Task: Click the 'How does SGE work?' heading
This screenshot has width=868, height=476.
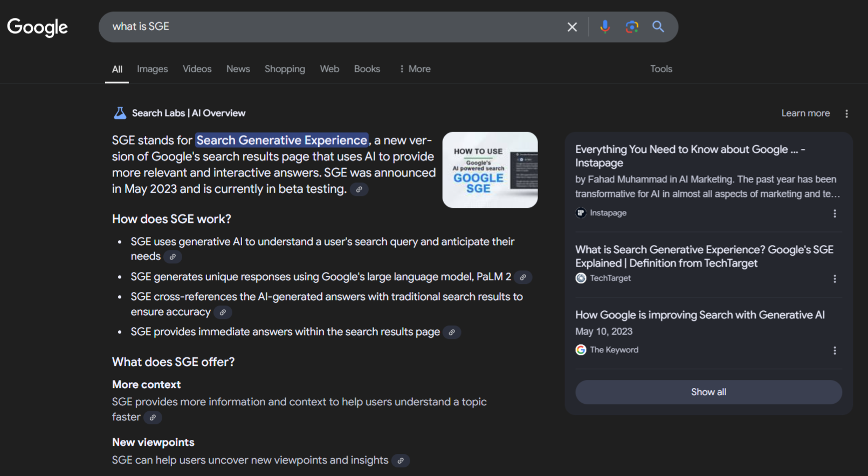Action: pyautogui.click(x=171, y=219)
